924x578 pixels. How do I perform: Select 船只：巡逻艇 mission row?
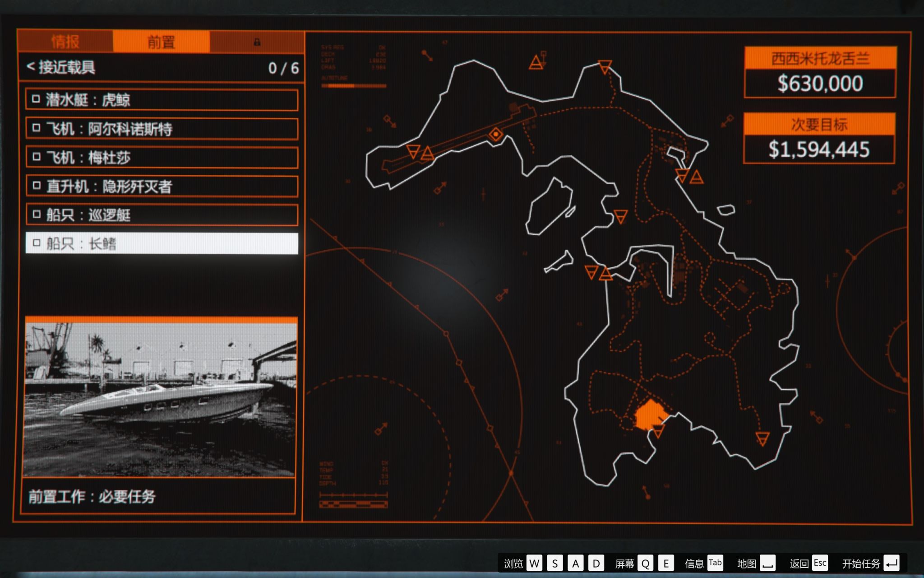click(x=162, y=214)
